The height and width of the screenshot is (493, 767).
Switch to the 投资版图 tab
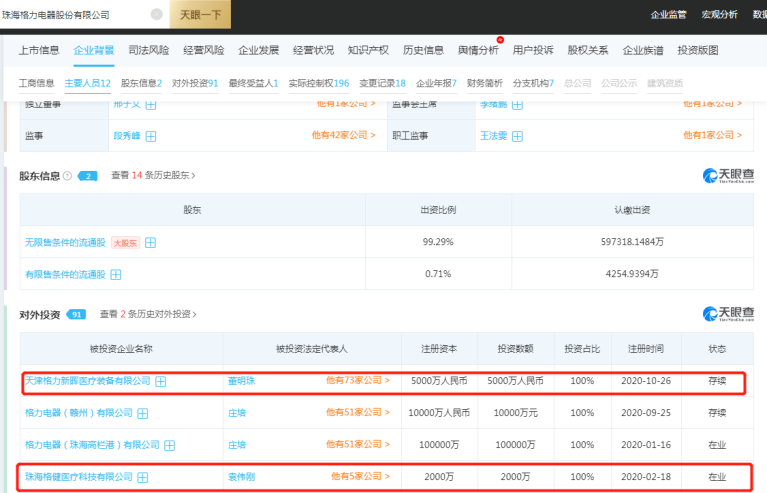pos(698,50)
